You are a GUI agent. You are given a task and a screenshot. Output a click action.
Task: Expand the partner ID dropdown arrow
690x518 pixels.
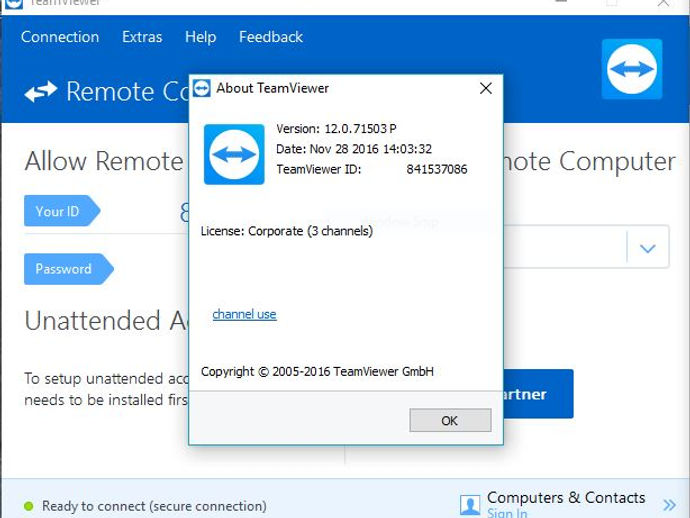click(x=647, y=248)
